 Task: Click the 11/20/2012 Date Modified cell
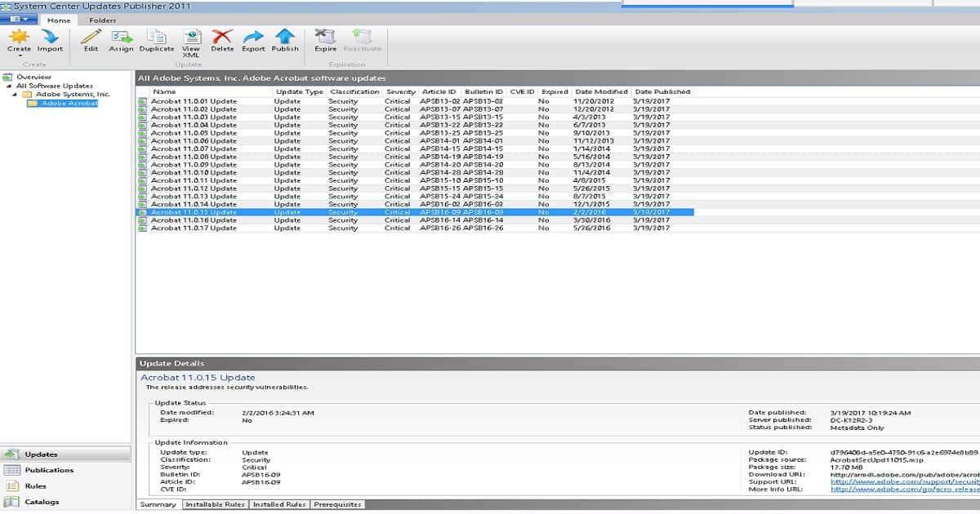pyautogui.click(x=593, y=101)
